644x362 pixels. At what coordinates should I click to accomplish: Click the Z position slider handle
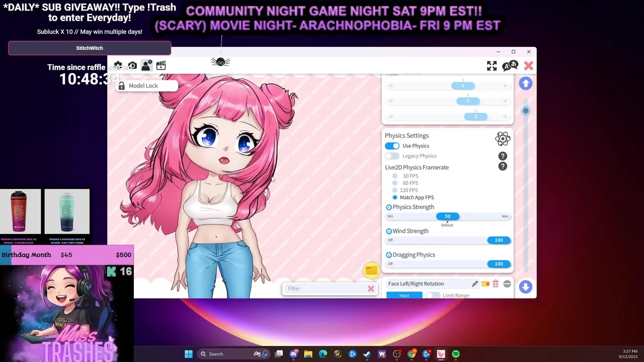tap(475, 117)
